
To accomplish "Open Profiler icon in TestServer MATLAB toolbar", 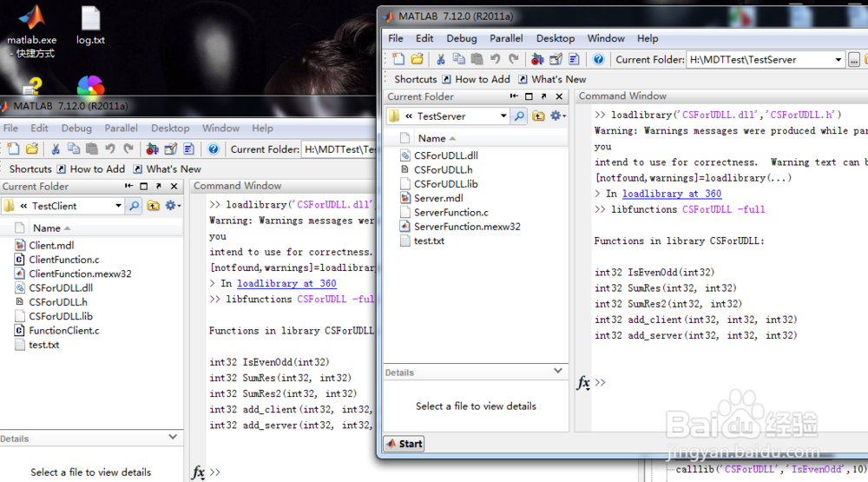I will (x=574, y=59).
